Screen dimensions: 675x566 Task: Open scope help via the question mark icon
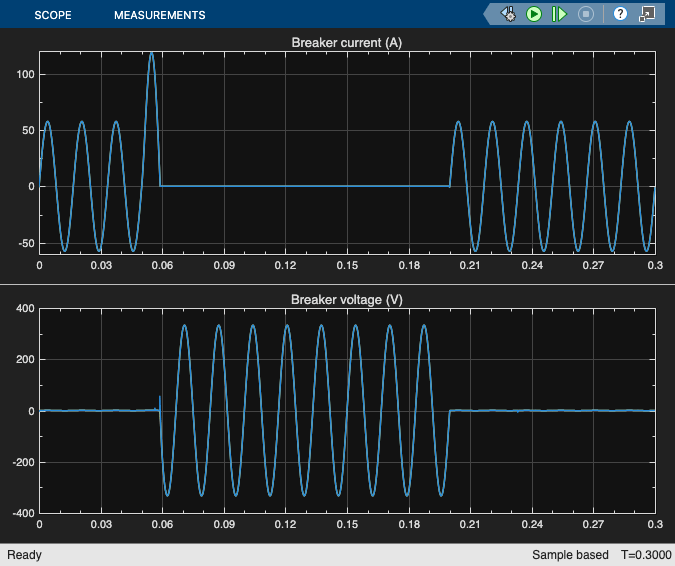(620, 14)
